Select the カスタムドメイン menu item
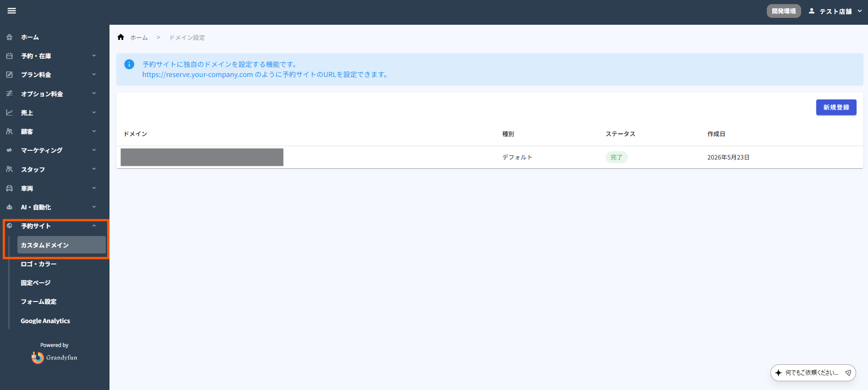Image resolution: width=868 pixels, height=390 pixels. [x=61, y=245]
